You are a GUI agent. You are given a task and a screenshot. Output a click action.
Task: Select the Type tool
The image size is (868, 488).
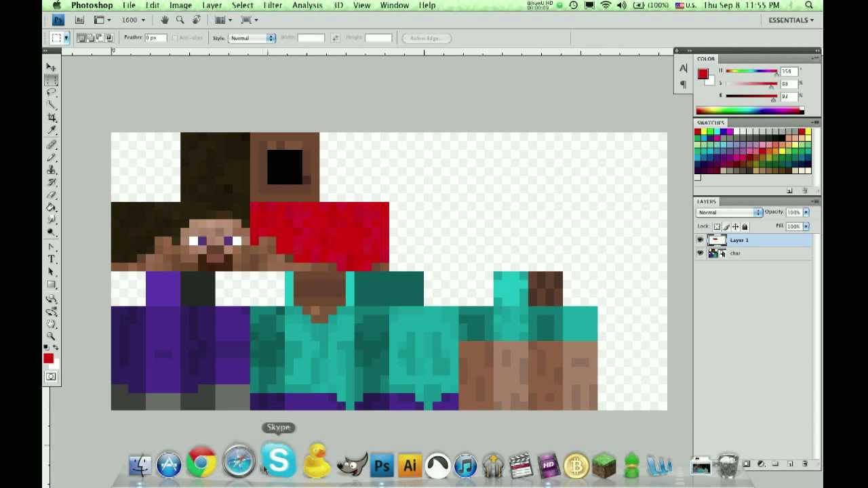(52, 260)
